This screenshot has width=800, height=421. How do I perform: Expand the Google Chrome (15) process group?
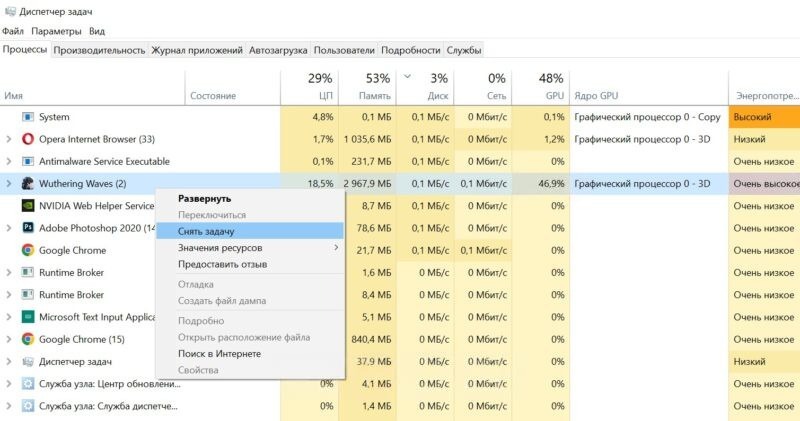click(9, 339)
